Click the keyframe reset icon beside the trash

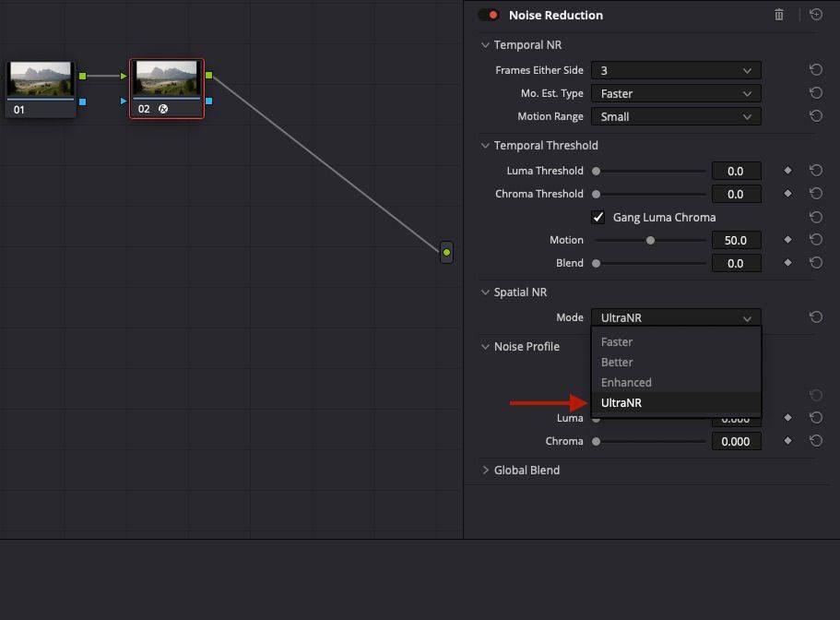[815, 15]
